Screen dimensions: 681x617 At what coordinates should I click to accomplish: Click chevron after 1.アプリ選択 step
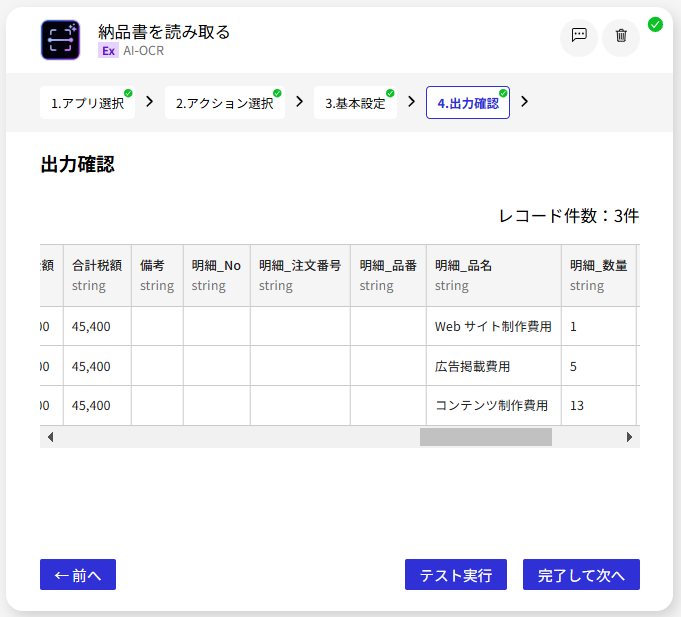pyautogui.click(x=149, y=102)
